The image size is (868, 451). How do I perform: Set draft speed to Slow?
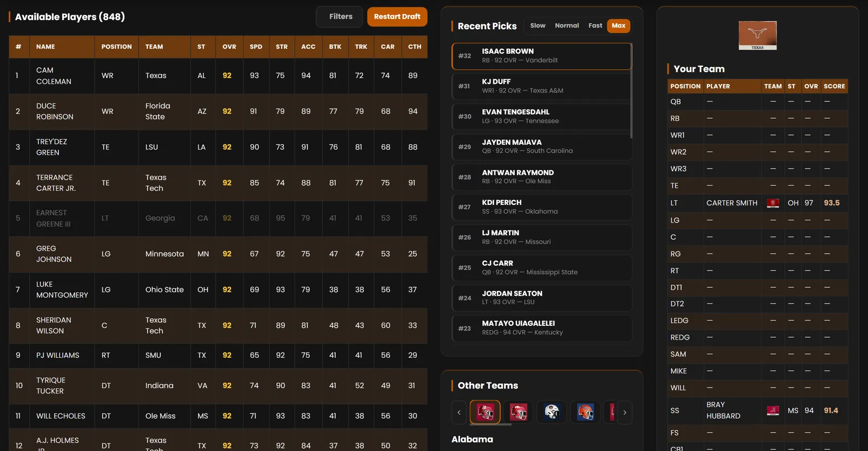pyautogui.click(x=538, y=25)
